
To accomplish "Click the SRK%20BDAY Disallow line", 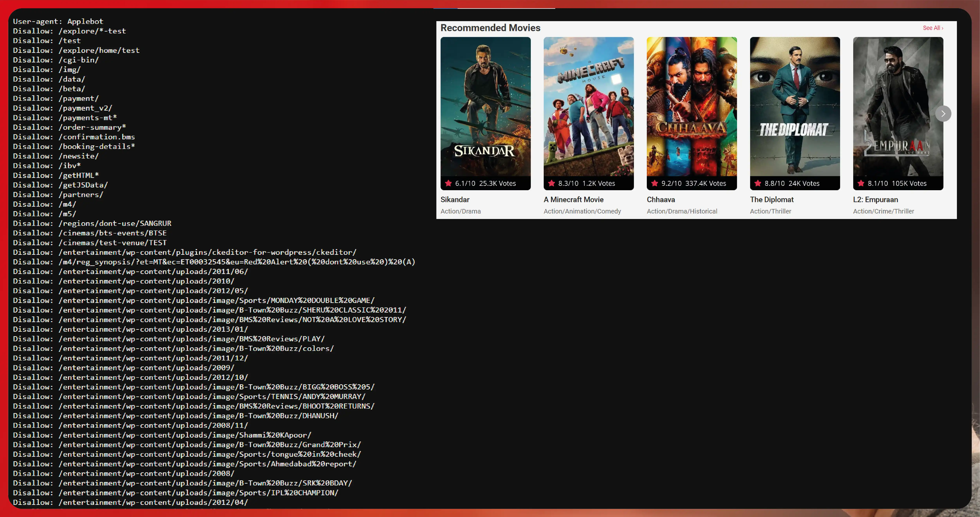I will (183, 483).
